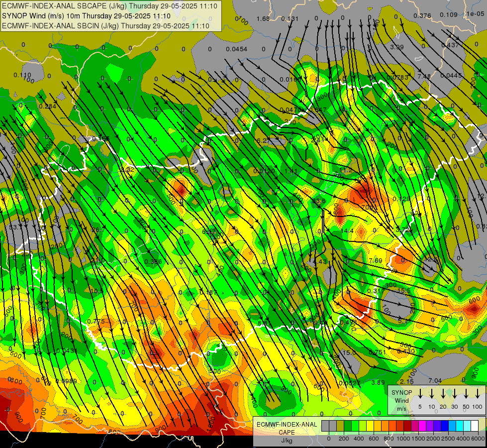Click the '3.99' value on the map
This screenshot has height=448, width=487.
point(396,47)
